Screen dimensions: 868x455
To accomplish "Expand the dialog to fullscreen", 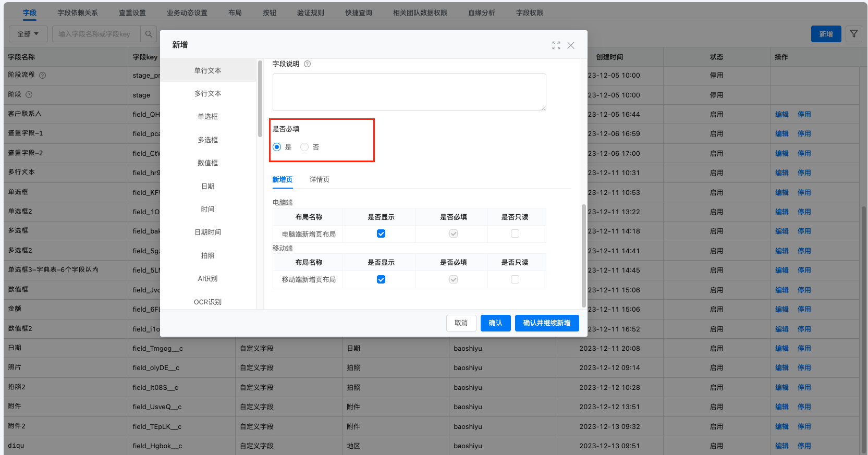I will (556, 45).
